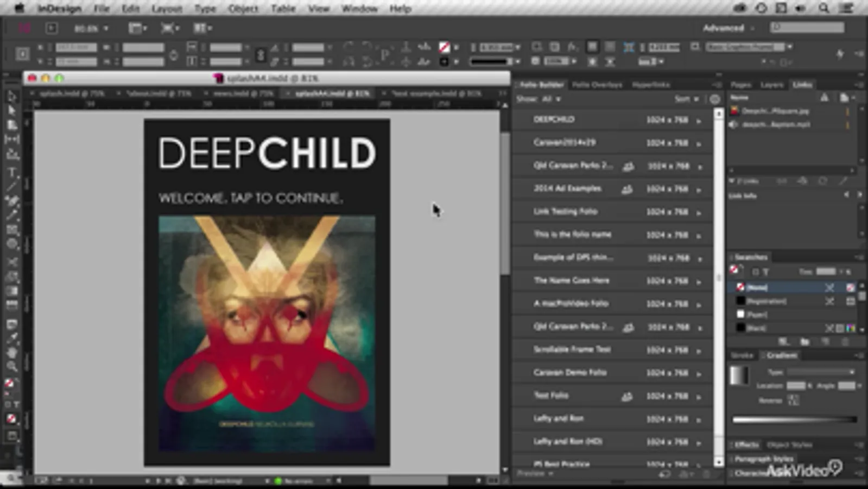
Task: Open the Folio Builder settings circle icon
Action: (715, 99)
